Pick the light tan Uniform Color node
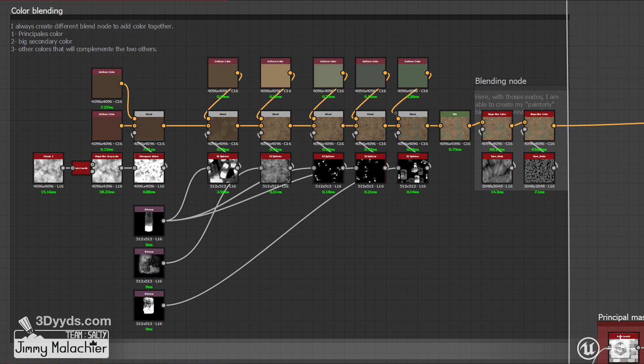644x364 pixels. [275, 75]
